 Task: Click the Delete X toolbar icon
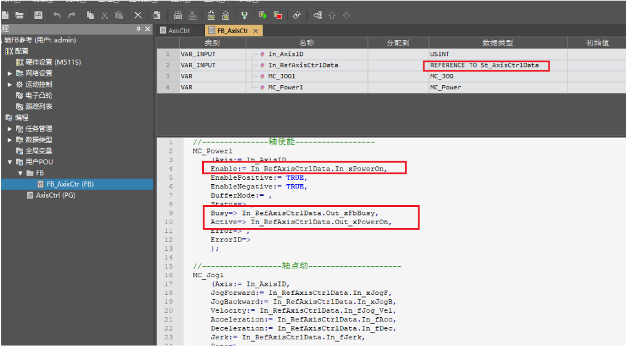138,15
